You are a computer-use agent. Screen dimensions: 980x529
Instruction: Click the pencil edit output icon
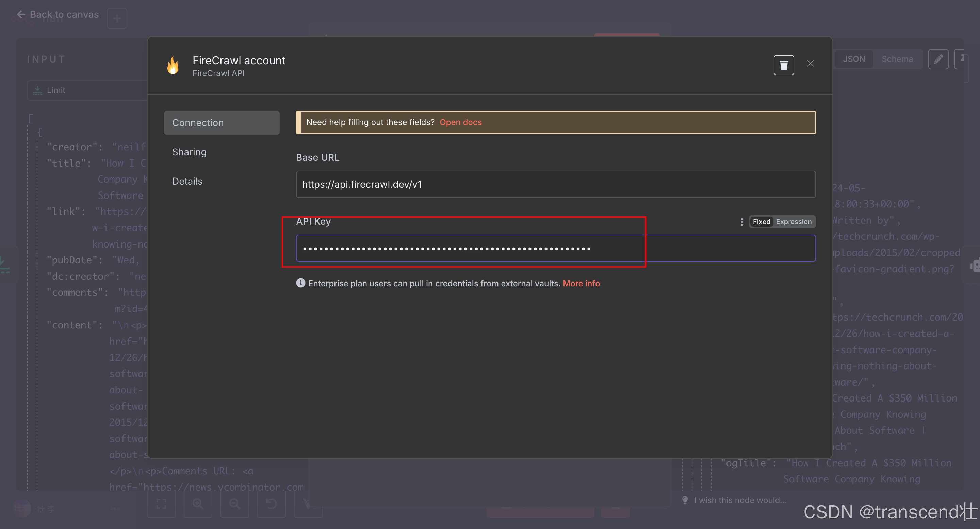tap(938, 59)
